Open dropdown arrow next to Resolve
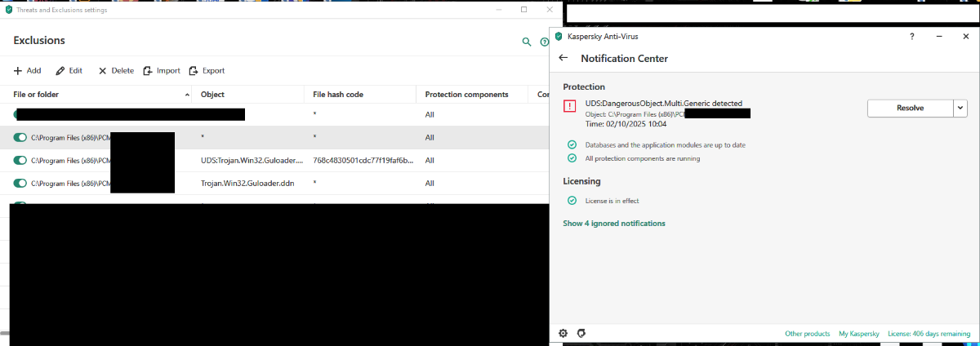This screenshot has height=346, width=980. coord(960,108)
